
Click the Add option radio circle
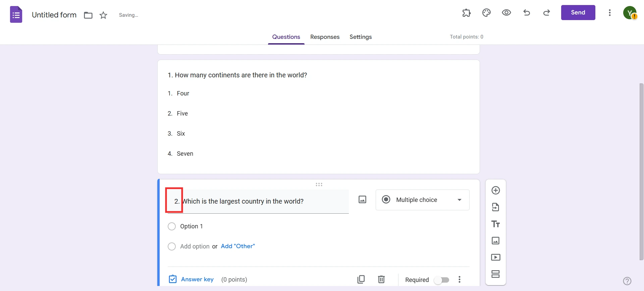[x=172, y=246]
